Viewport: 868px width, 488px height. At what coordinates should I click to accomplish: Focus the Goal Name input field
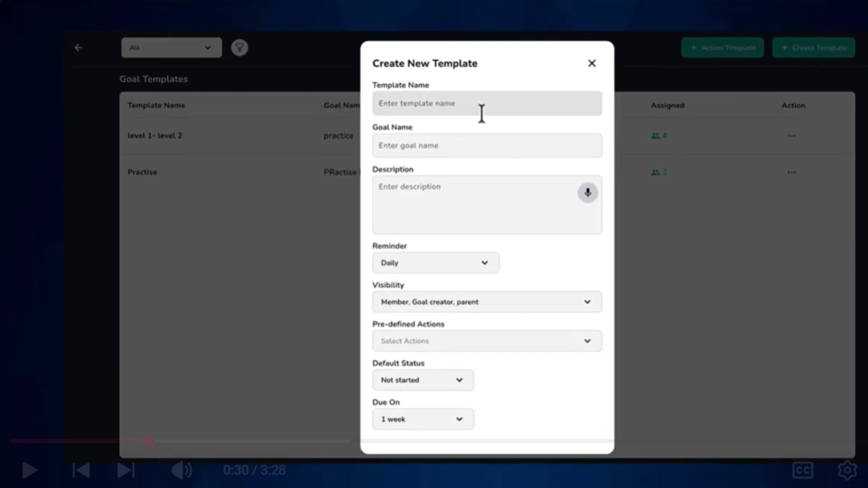tap(487, 145)
